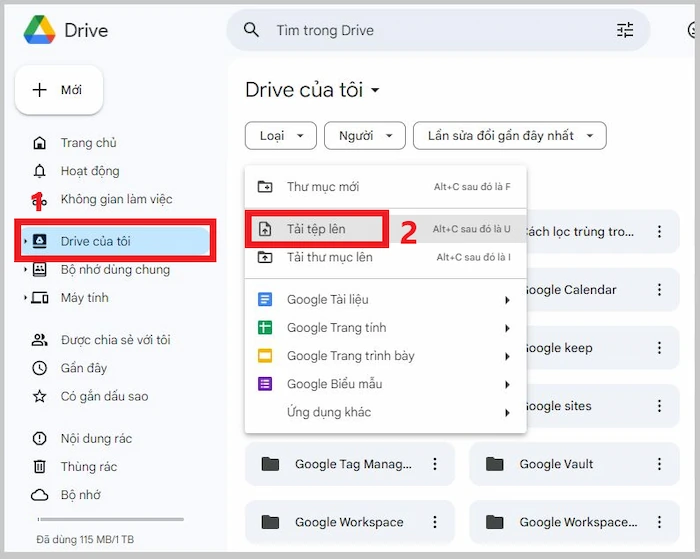Click the Nội dung rác spam icon
This screenshot has height=559, width=700.
(40, 438)
